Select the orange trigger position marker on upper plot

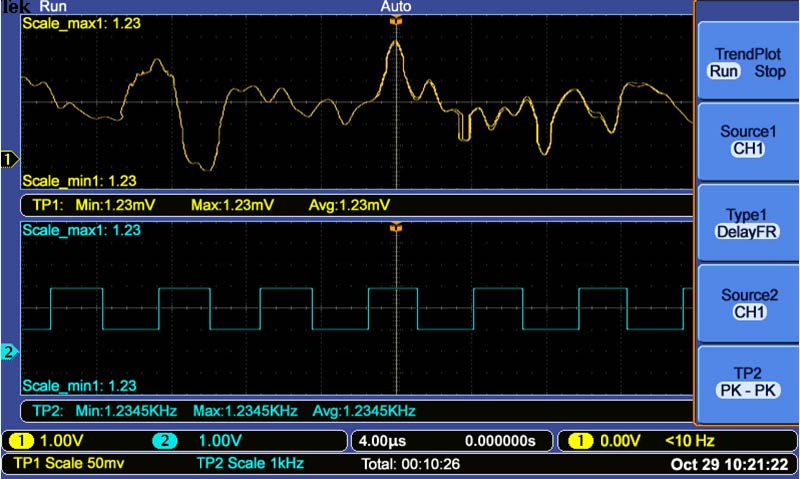[x=397, y=21]
